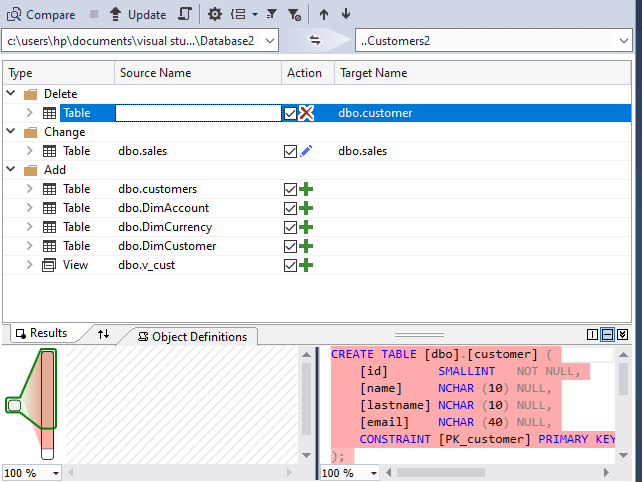Click the green plus for dbo.v_cust

(x=306, y=265)
